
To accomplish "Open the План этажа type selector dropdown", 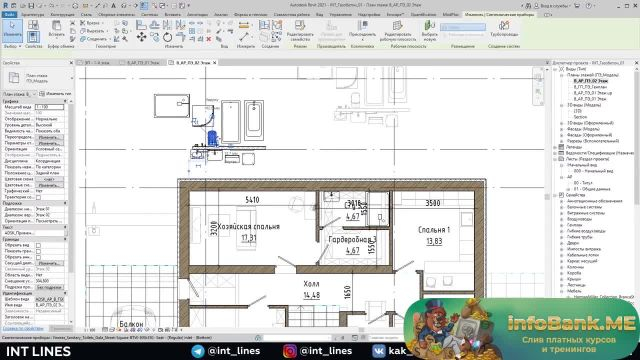I will pos(18,94).
